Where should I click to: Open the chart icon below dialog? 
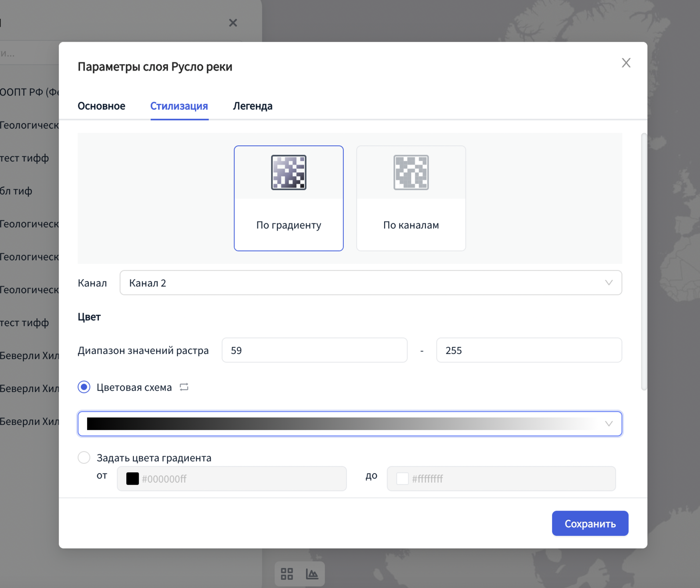click(x=312, y=574)
